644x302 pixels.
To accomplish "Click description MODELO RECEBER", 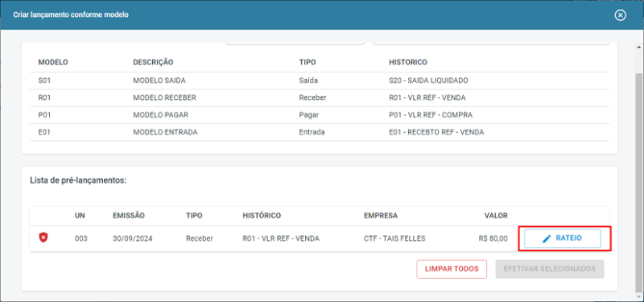I will pyautogui.click(x=164, y=97).
